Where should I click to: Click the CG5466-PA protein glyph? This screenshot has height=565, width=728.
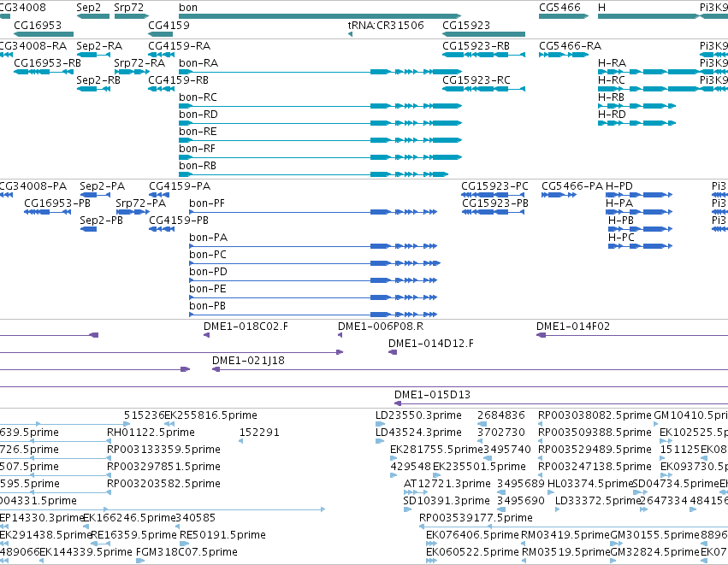click(559, 195)
